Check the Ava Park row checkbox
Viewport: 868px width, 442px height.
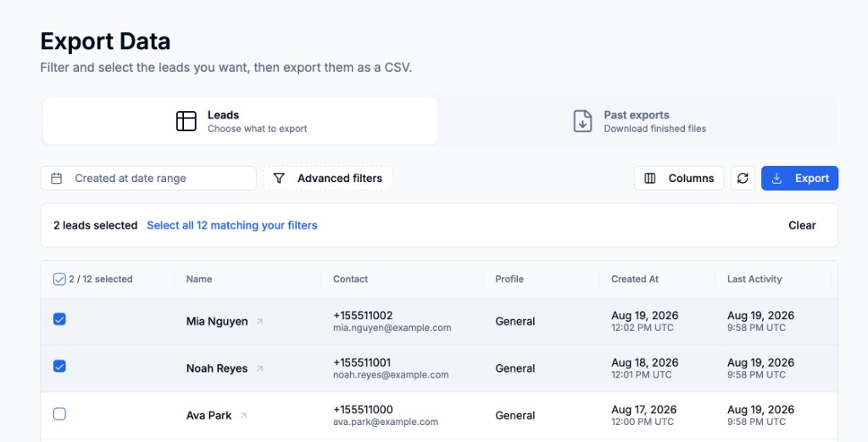(x=59, y=414)
